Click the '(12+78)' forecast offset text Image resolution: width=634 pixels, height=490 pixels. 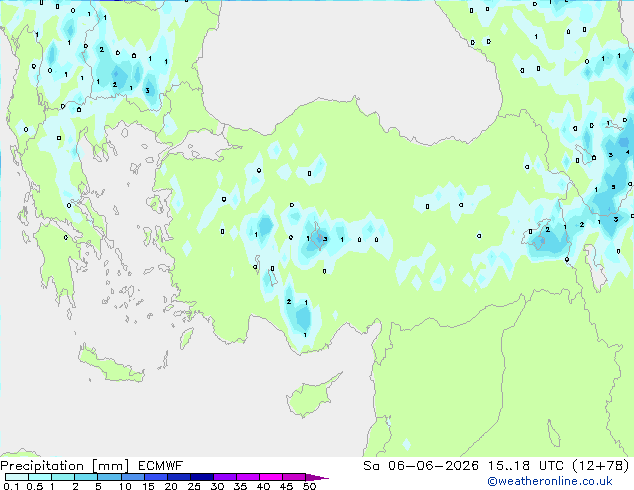[601, 466]
